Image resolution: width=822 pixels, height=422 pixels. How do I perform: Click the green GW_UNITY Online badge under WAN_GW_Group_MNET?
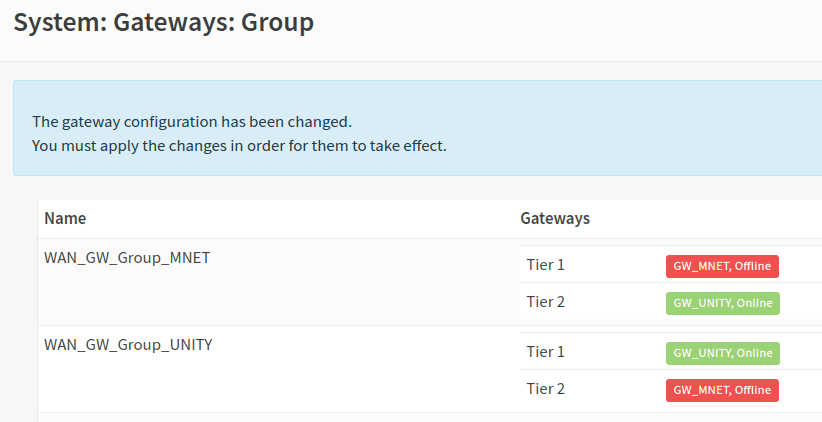[x=722, y=303]
